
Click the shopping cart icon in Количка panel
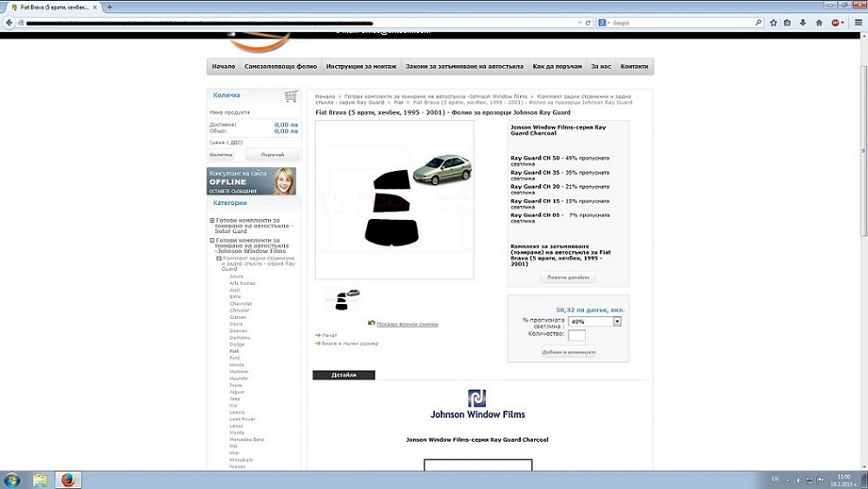pyautogui.click(x=291, y=96)
